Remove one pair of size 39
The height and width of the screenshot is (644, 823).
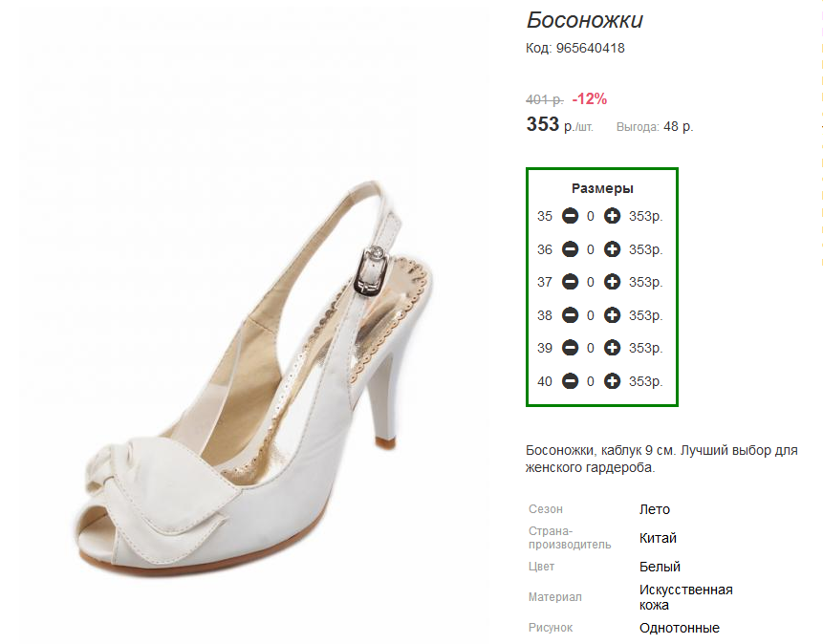pos(570,348)
